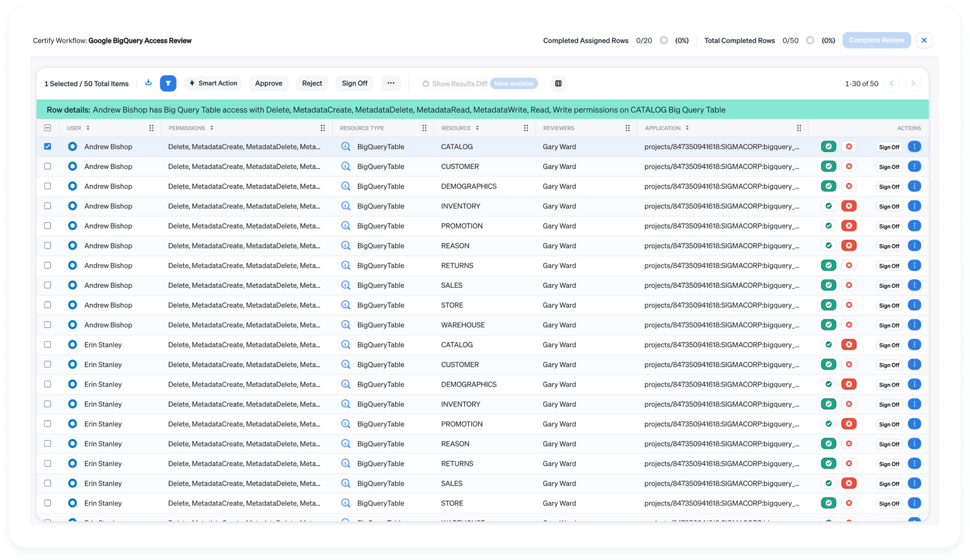Image resolution: width=970 pixels, height=560 pixels.
Task: Approve Andrew Bishop RETURNS row green check
Action: [x=829, y=265]
